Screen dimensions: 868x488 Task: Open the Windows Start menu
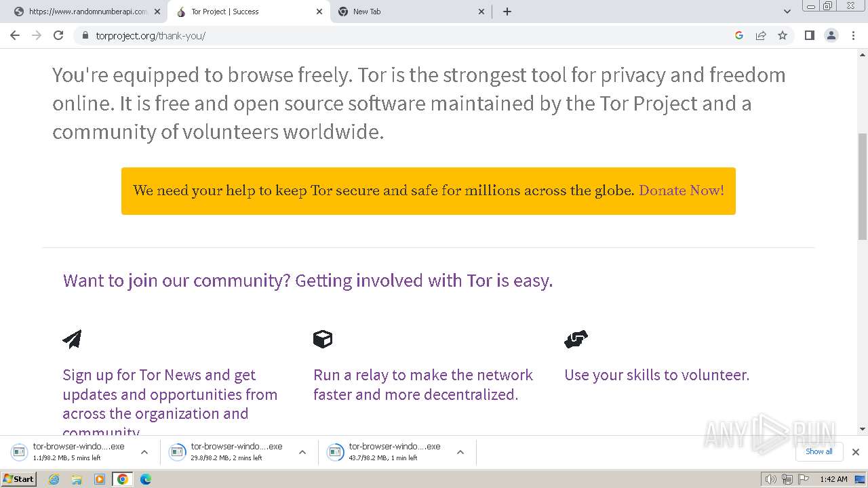(x=18, y=479)
